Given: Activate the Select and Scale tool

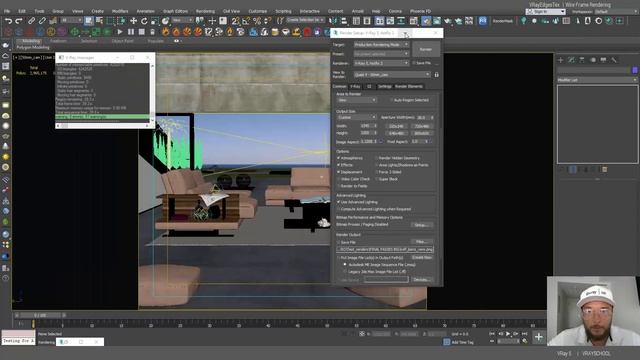Looking at the screenshot, I should coord(155,21).
